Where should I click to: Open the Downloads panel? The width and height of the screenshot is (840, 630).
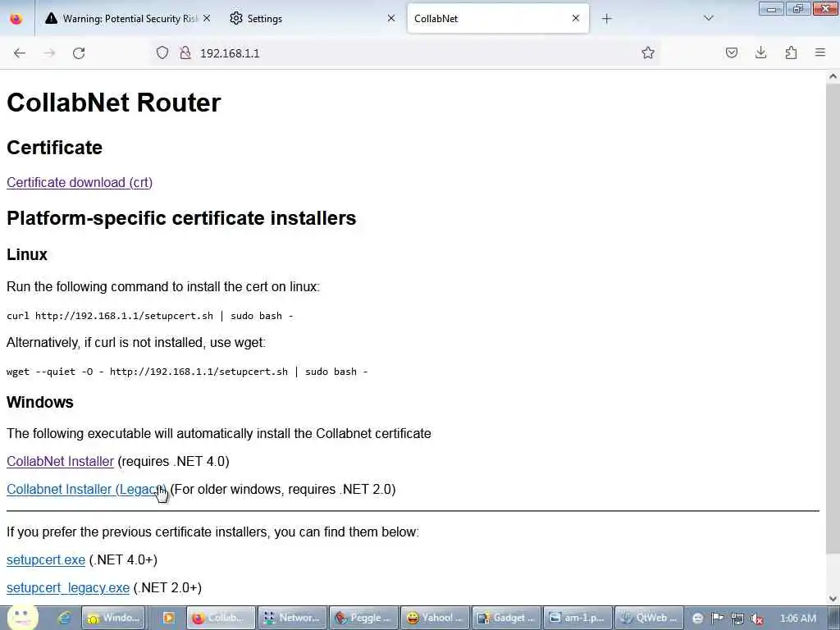(x=761, y=52)
